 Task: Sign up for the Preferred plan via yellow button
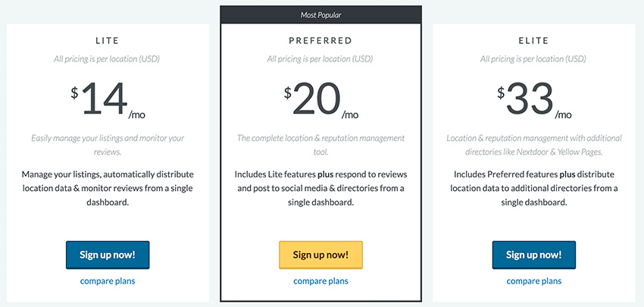(320, 255)
